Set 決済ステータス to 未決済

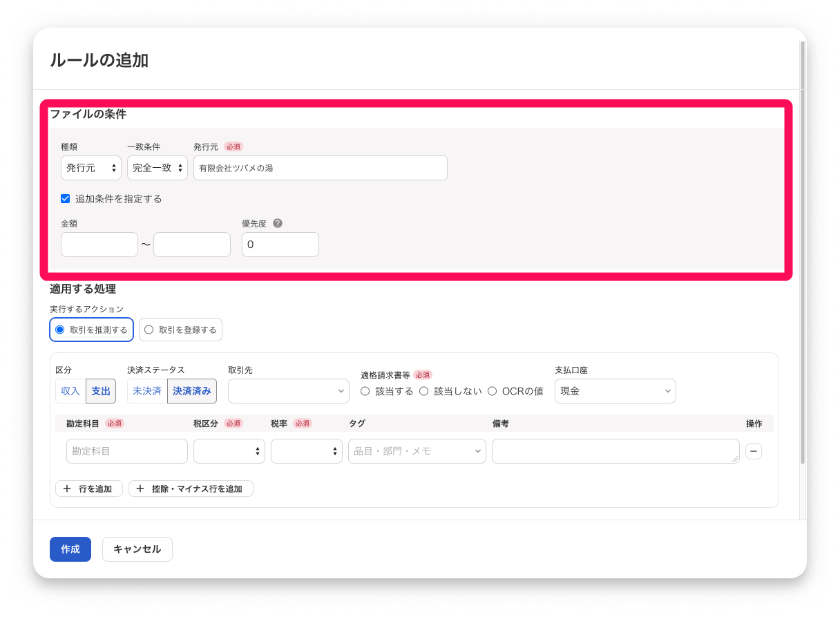147,391
